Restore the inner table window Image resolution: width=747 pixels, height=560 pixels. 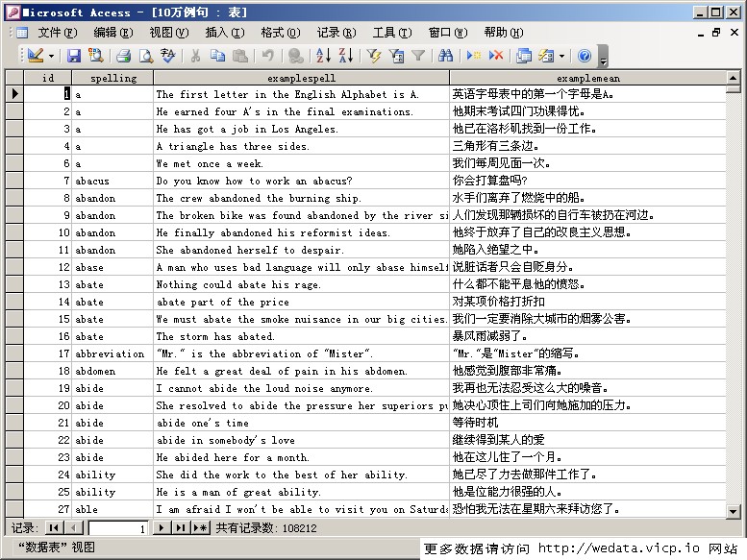pyautogui.click(x=716, y=33)
